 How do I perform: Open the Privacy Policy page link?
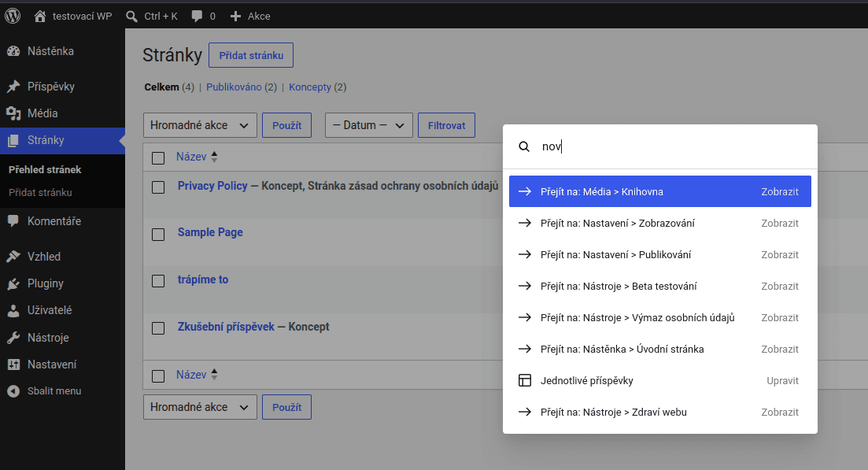(x=212, y=186)
